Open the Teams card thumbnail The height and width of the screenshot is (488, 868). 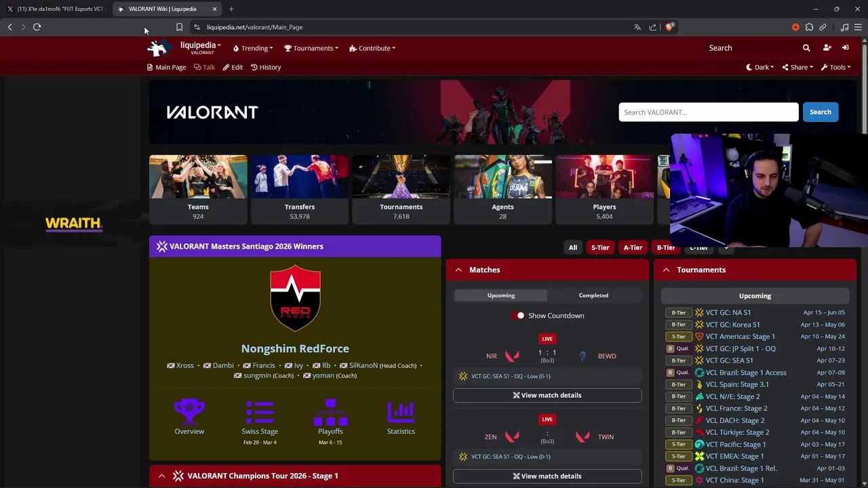click(198, 177)
